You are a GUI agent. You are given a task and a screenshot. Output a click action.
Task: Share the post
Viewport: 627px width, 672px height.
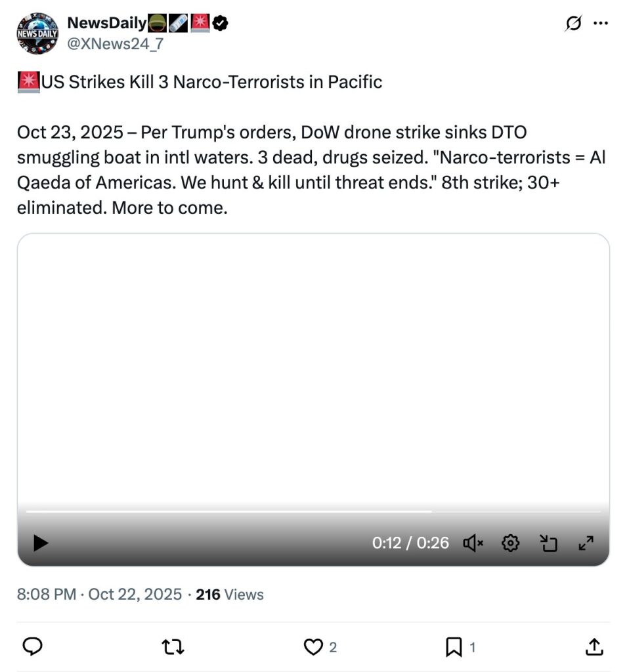tap(594, 648)
